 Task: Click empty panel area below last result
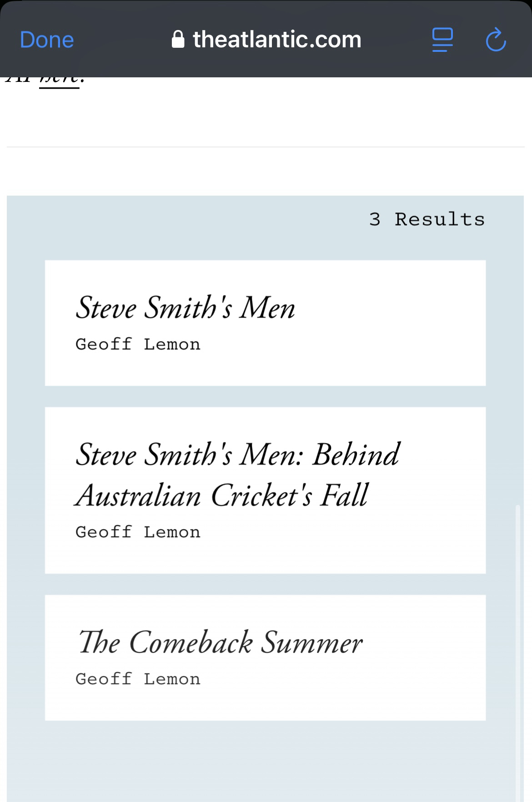point(266,760)
